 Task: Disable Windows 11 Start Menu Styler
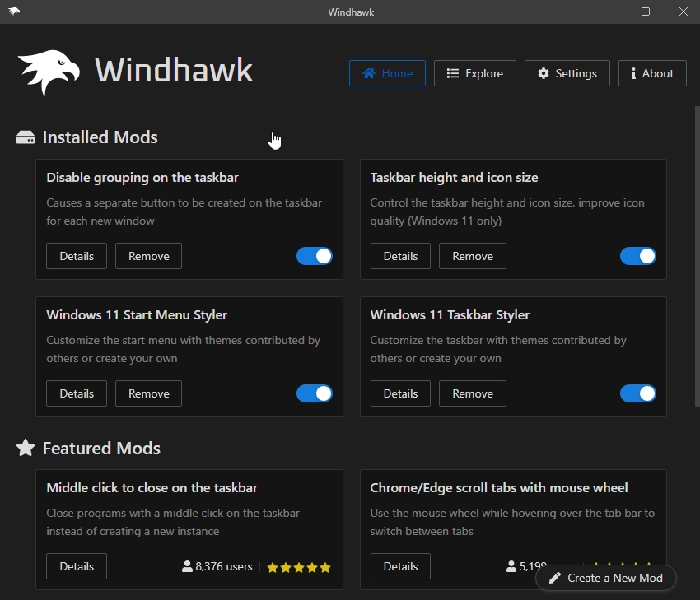pyautogui.click(x=314, y=393)
